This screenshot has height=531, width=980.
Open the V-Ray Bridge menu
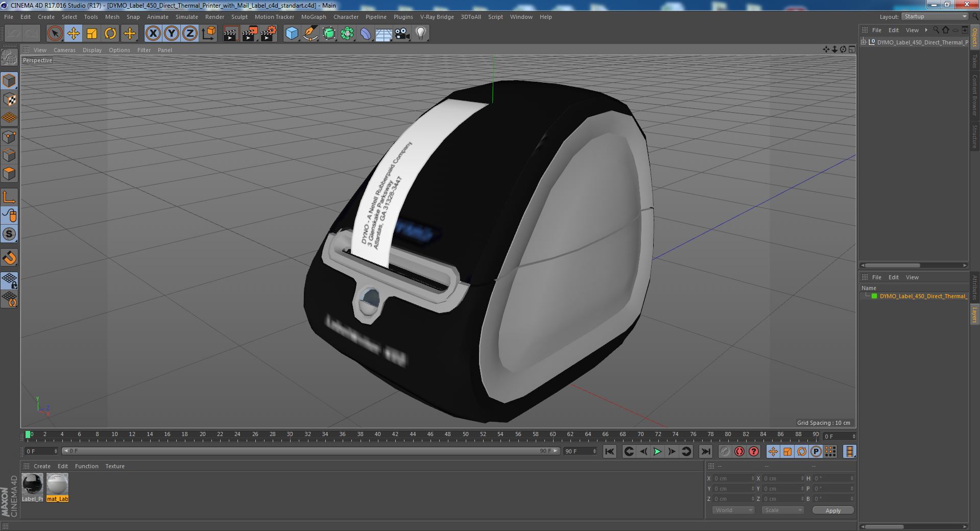437,17
